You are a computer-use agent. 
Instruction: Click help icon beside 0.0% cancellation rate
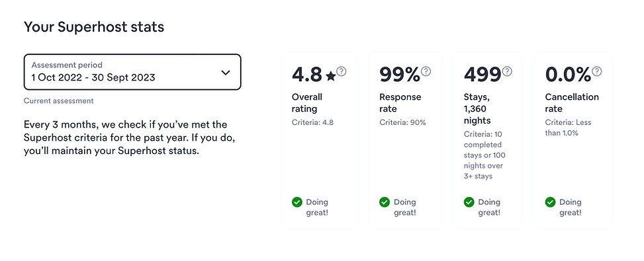[597, 71]
